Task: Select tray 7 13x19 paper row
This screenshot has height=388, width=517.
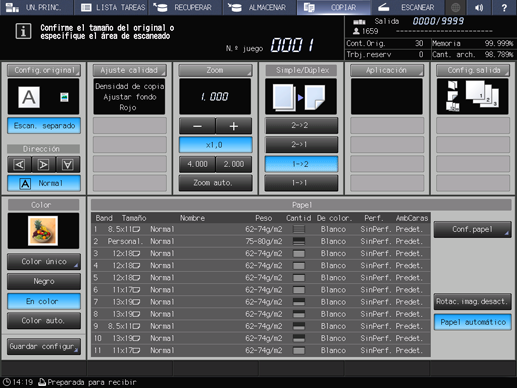Action: point(261,302)
